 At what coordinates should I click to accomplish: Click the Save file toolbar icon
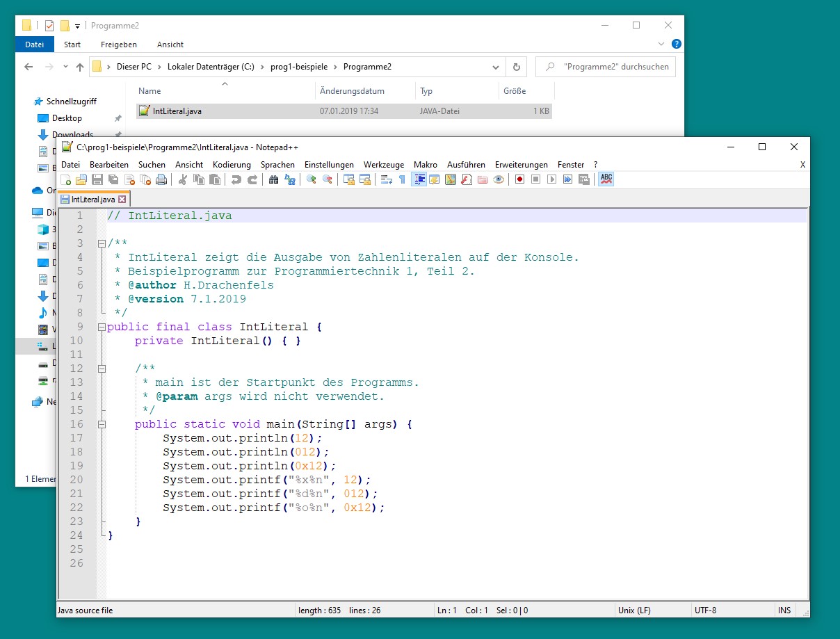[x=97, y=179]
